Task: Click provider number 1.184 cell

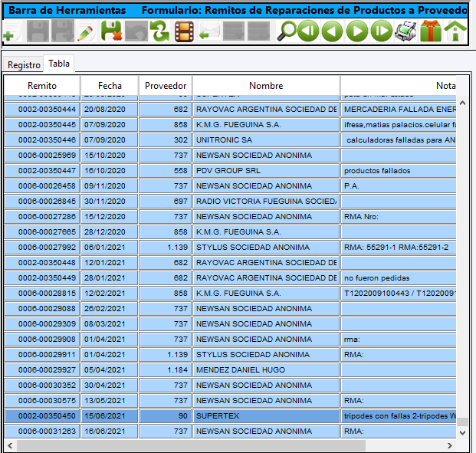Action: 166,369
